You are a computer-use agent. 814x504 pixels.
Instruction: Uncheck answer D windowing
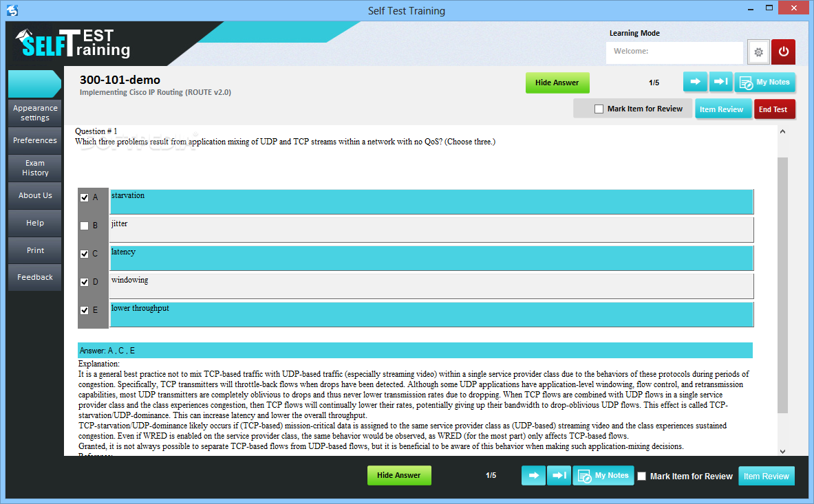84,282
